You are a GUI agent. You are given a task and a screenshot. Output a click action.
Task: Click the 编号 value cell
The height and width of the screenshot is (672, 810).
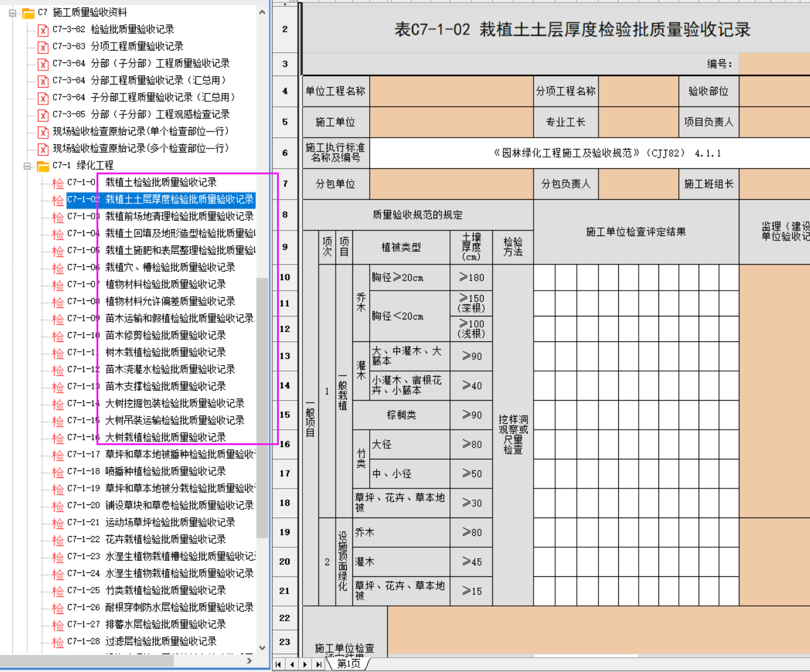(774, 64)
